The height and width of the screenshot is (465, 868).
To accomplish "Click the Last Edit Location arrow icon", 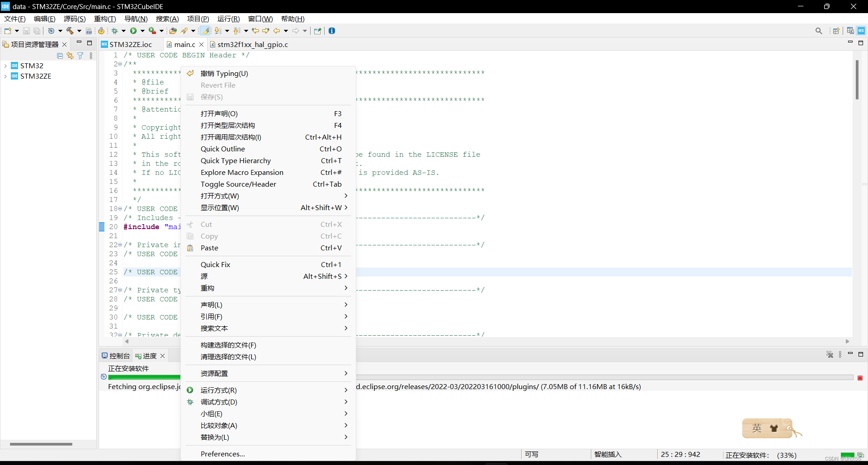I will tap(255, 31).
